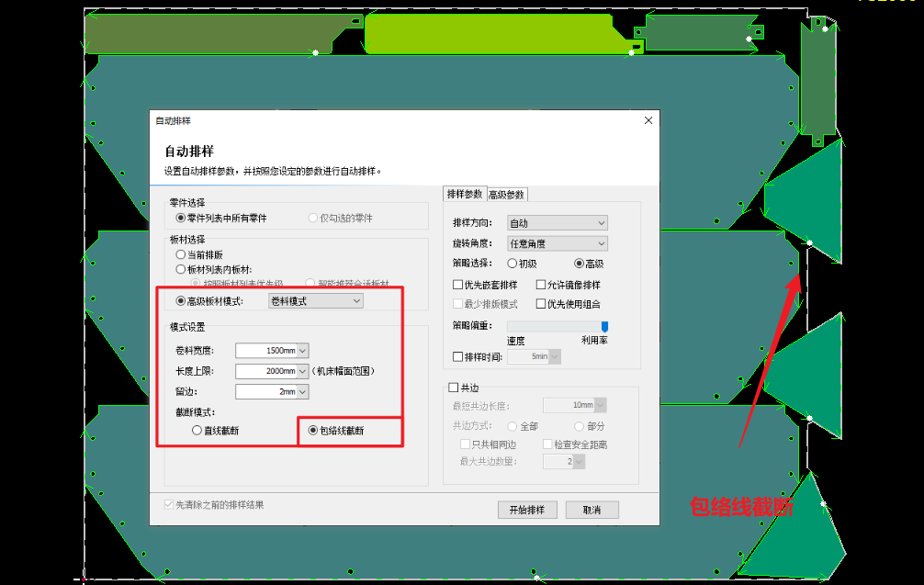Enable 优先嵌套排样 checkbox
The image size is (924, 585).
point(458,285)
